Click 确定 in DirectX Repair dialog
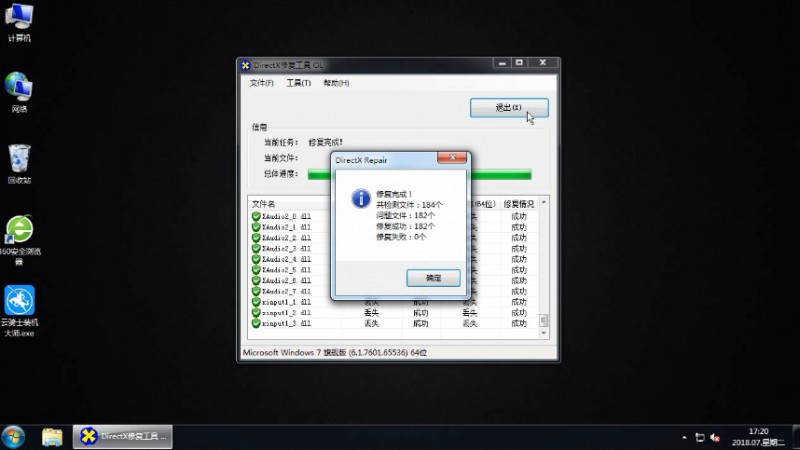 point(433,278)
